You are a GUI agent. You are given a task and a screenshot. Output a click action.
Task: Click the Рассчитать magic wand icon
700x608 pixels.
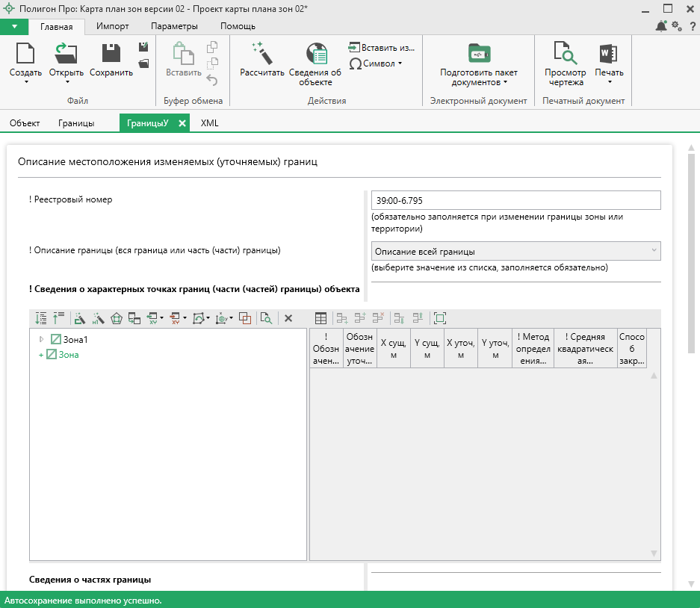[x=261, y=54]
